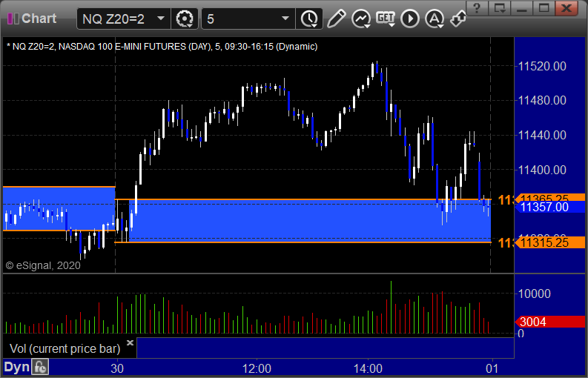Viewport: 588px width, 378px height.
Task: Close the Vol current price bar study
Action: pyautogui.click(x=130, y=342)
